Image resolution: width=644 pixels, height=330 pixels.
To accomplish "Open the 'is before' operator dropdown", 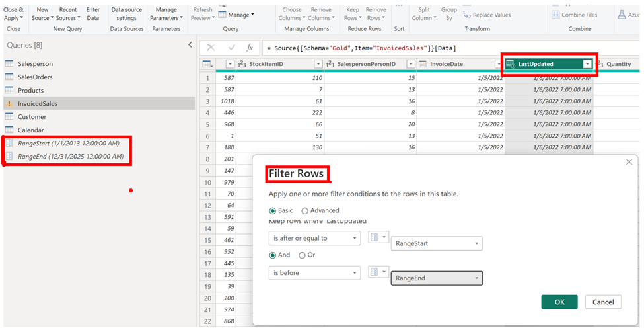I will coord(314,273).
